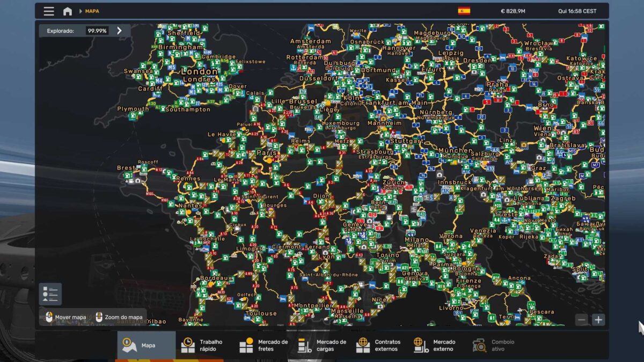The image size is (644, 362).
Task: Click the € 828,9M balance display
Action: 513,11
